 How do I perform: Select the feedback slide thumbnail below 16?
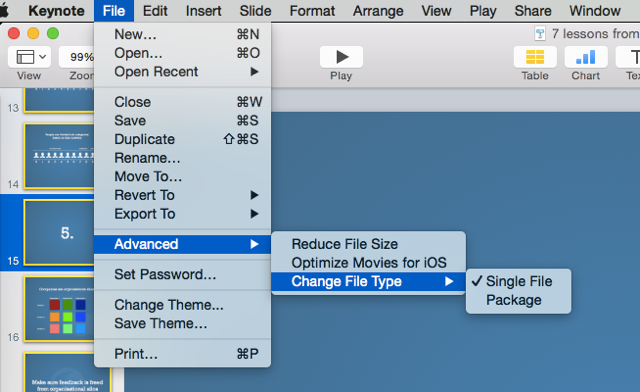tap(67, 372)
